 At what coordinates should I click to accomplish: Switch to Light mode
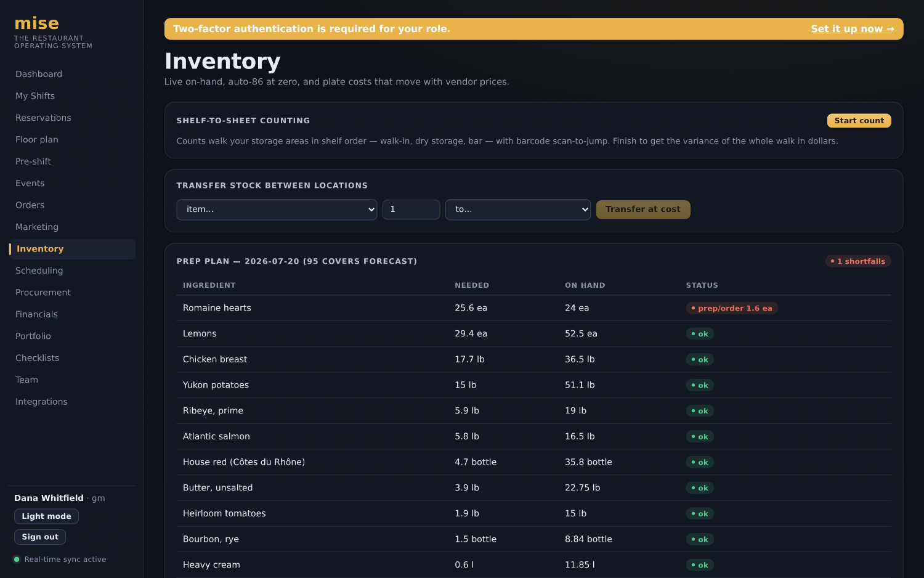[46, 516]
